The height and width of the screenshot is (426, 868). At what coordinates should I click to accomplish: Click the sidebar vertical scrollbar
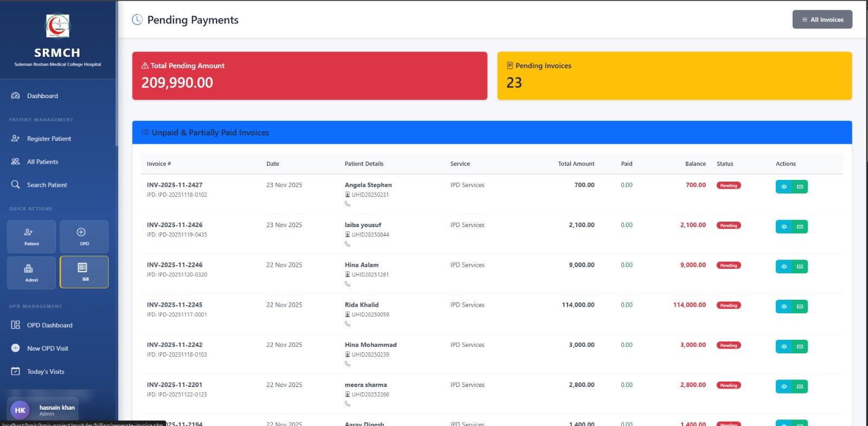(x=117, y=73)
